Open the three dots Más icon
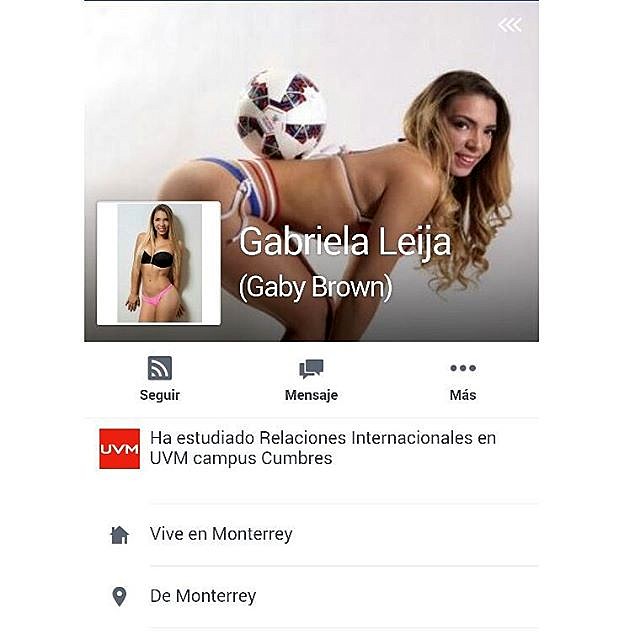The width and height of the screenshot is (640, 640). pos(463,368)
